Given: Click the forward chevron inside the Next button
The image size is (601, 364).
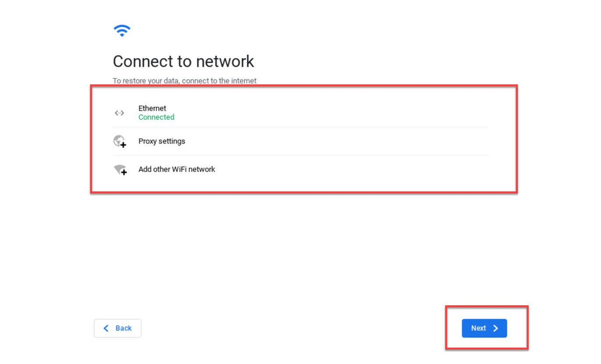Looking at the screenshot, I should click(x=495, y=328).
